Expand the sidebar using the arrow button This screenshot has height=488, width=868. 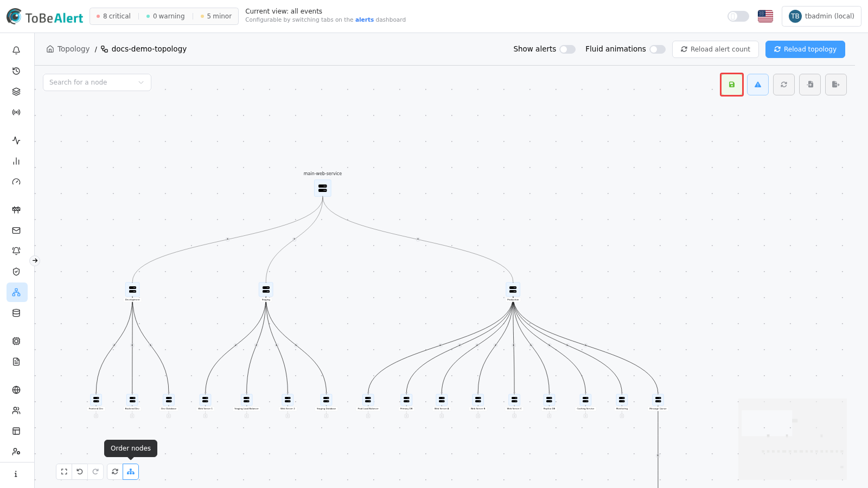click(x=35, y=261)
